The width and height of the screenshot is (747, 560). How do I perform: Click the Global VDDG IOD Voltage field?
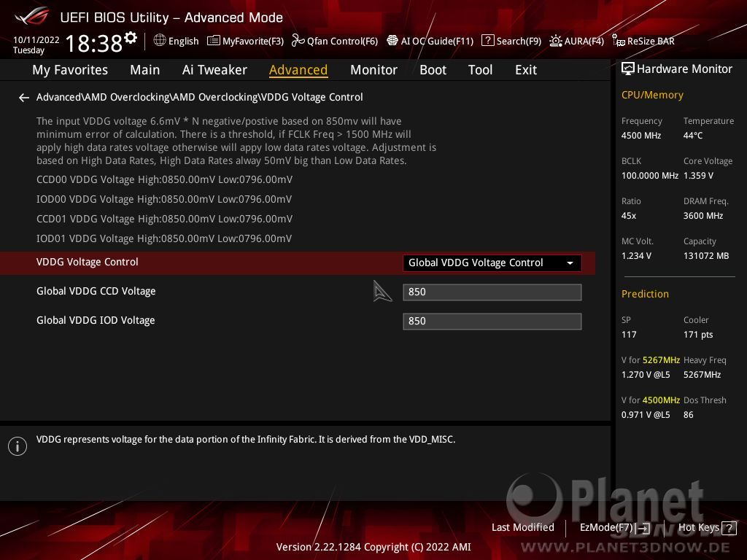pos(492,322)
